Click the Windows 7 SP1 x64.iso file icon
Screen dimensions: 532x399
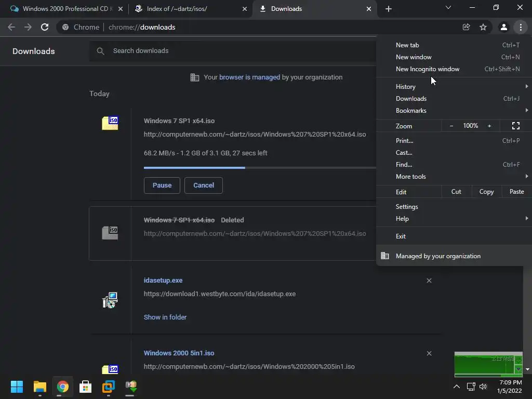point(110,123)
